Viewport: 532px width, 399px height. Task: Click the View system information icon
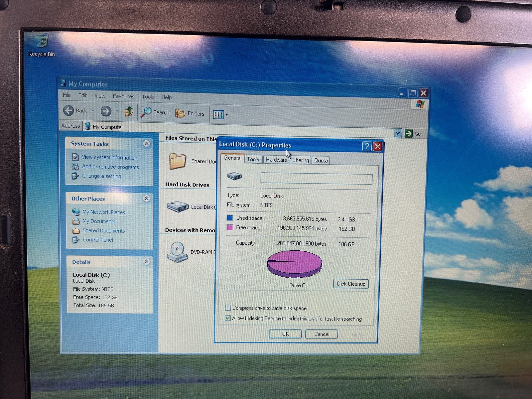(x=75, y=157)
